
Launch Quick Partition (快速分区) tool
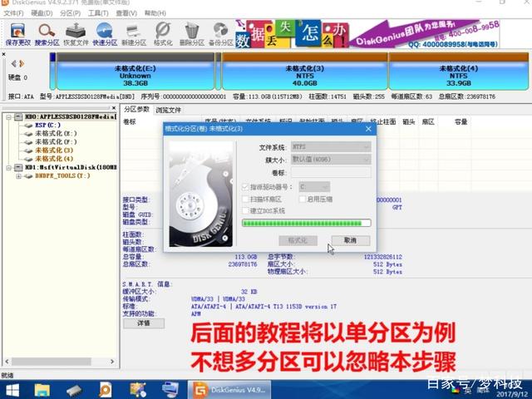pyautogui.click(x=105, y=34)
